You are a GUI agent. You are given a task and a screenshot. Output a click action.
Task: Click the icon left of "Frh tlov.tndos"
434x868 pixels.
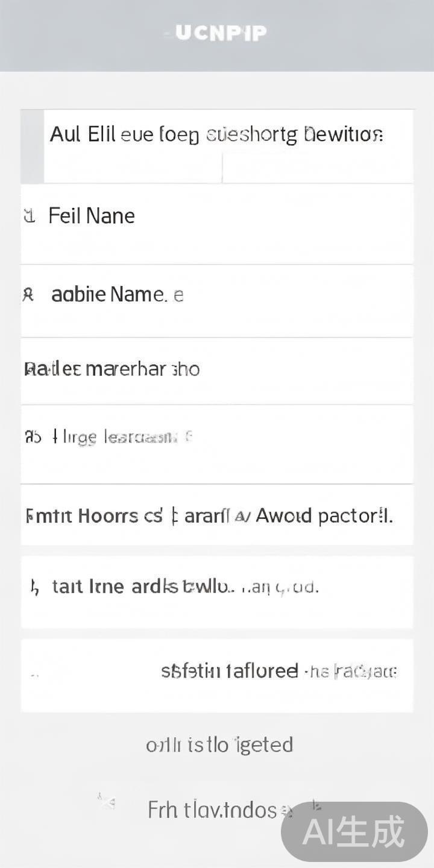tap(107, 802)
